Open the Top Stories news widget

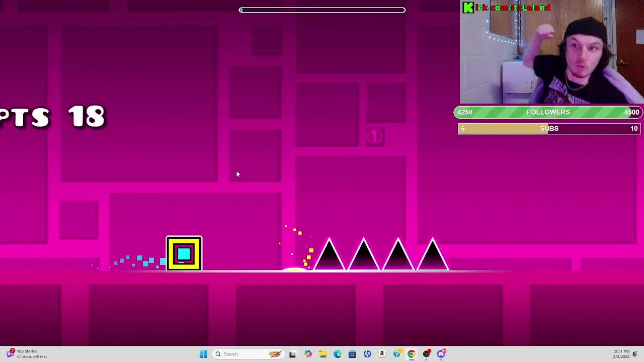click(x=28, y=354)
